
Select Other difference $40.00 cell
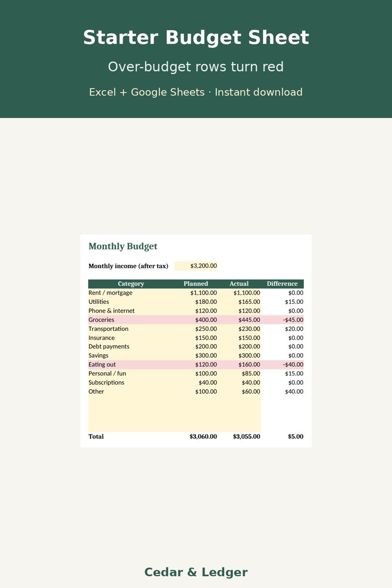[282, 392]
